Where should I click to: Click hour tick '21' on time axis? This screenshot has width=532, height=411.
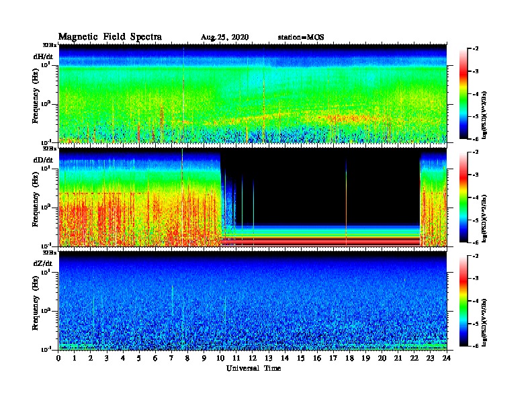(398, 359)
